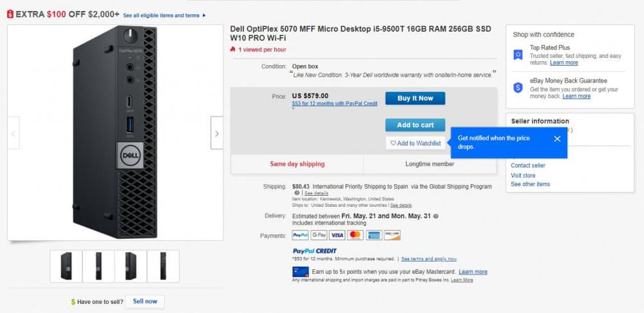This screenshot has height=313, width=644.
Task: Click the American Express payment icon
Action: (374, 235)
